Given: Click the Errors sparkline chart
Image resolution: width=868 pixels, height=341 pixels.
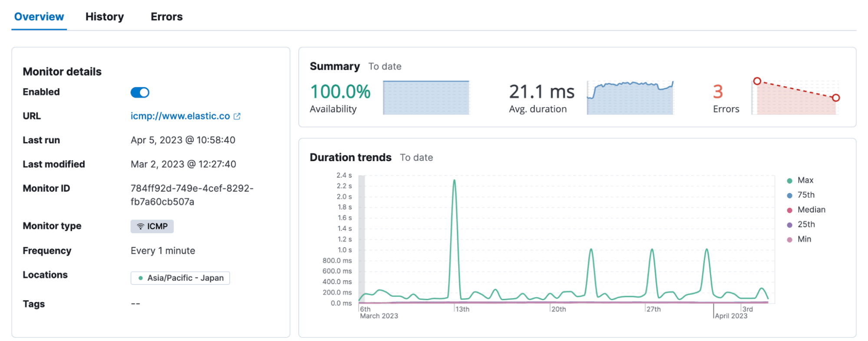Looking at the screenshot, I should [x=795, y=98].
